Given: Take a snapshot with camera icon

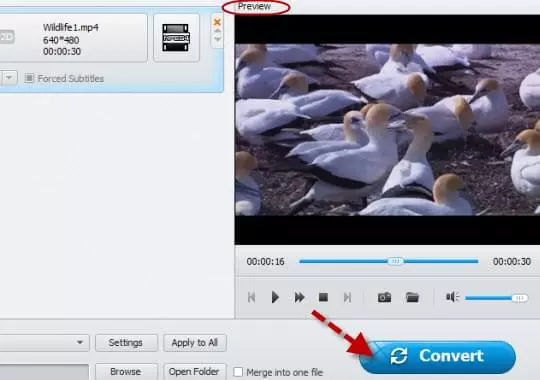Looking at the screenshot, I should tap(384, 297).
